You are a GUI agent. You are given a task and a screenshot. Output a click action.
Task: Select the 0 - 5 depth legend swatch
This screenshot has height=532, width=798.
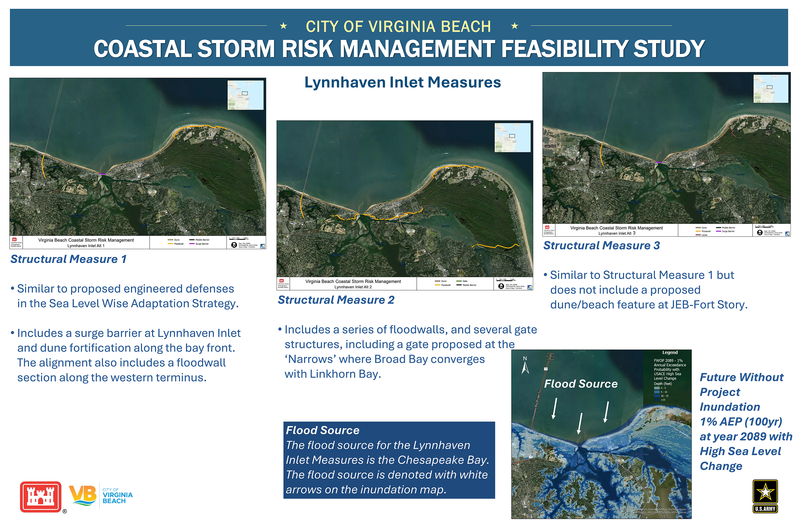657,388
